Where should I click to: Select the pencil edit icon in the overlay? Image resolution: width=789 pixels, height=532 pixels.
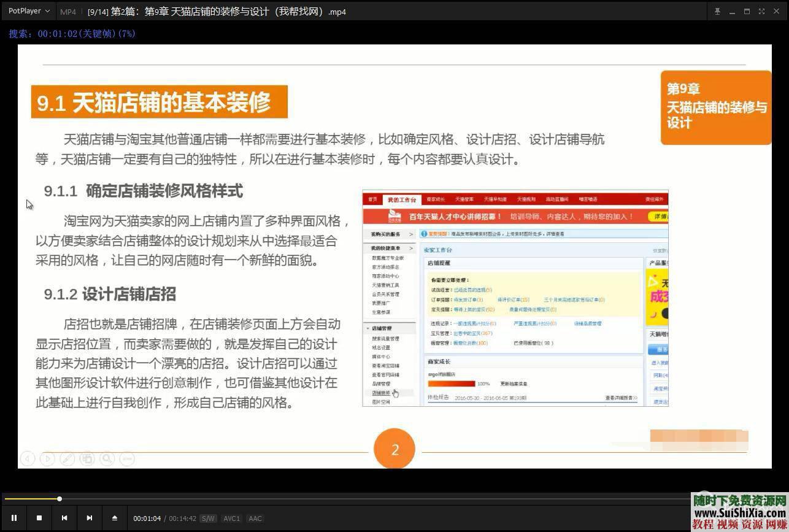[68, 458]
